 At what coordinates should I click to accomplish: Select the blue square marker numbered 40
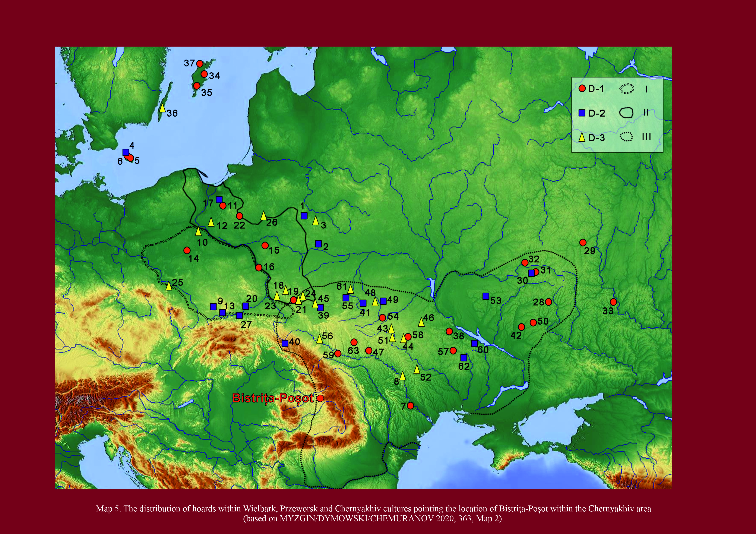(x=285, y=343)
